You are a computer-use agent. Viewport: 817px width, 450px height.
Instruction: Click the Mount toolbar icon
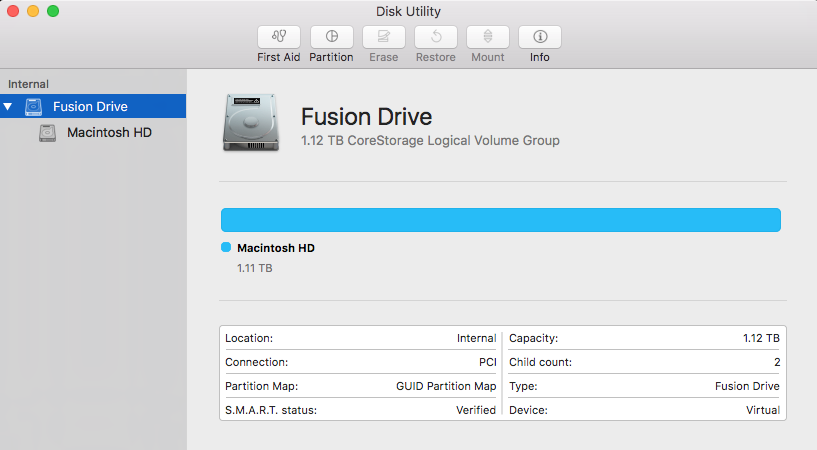click(x=488, y=36)
